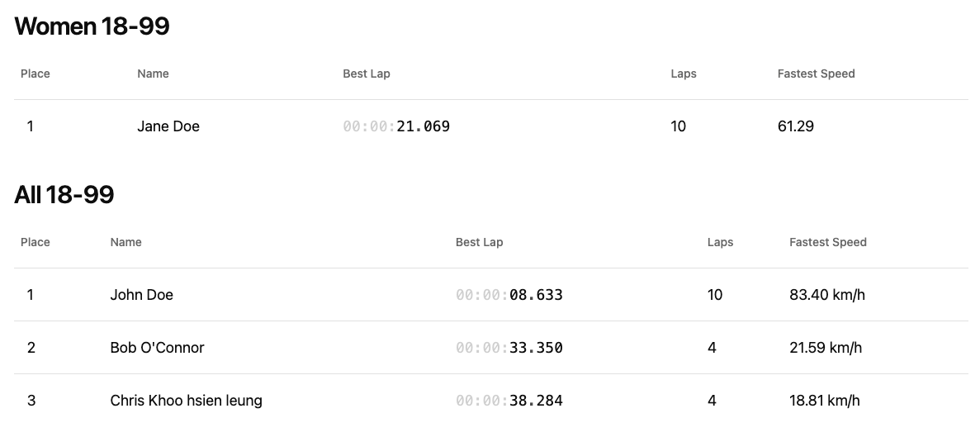Screen dimensions: 980x437
Task: Open Bob O'Connor's entry
Action: pyautogui.click(x=157, y=348)
